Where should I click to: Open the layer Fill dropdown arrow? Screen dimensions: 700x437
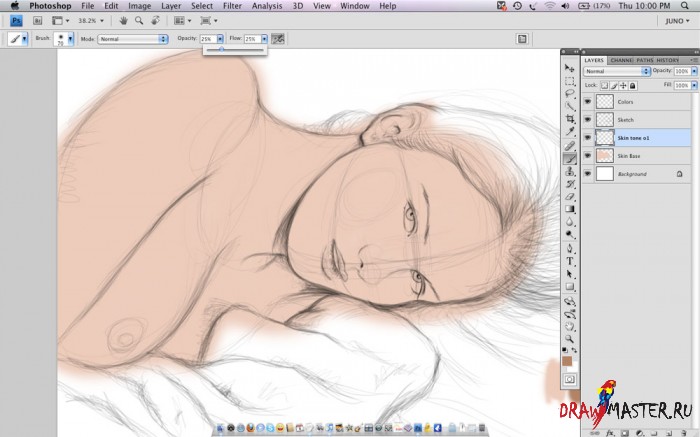pos(694,85)
